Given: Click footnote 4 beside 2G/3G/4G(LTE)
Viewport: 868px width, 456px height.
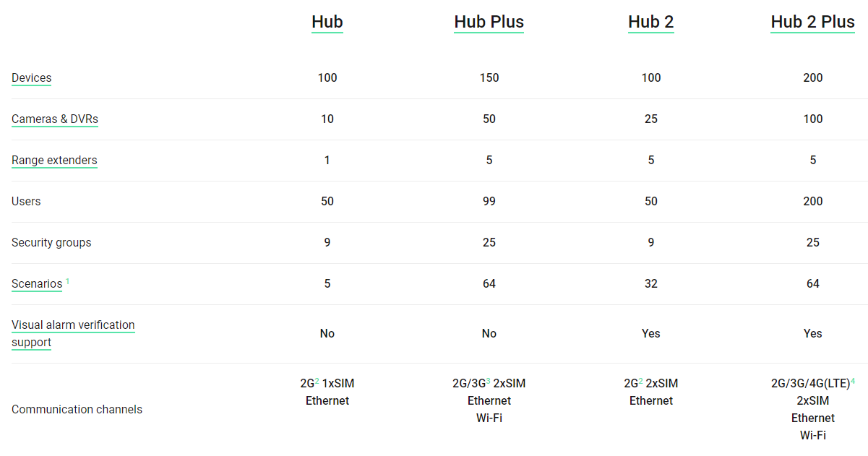Looking at the screenshot, I should (853, 381).
